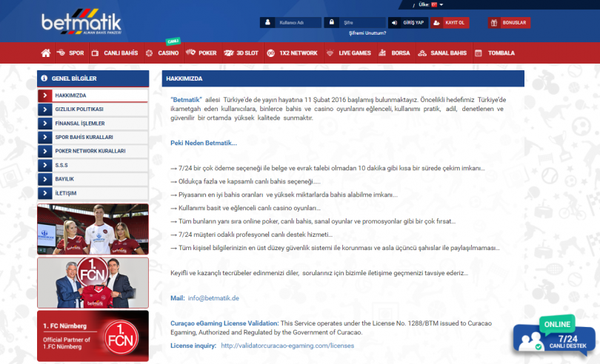Select İletişim in the sidebar
Screen dimensions: 600x364
(x=93, y=193)
